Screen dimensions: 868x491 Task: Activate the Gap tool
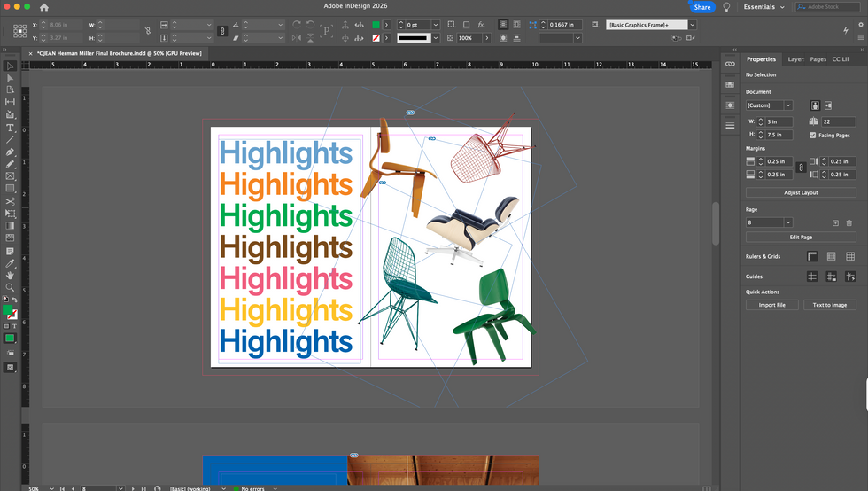(x=10, y=102)
